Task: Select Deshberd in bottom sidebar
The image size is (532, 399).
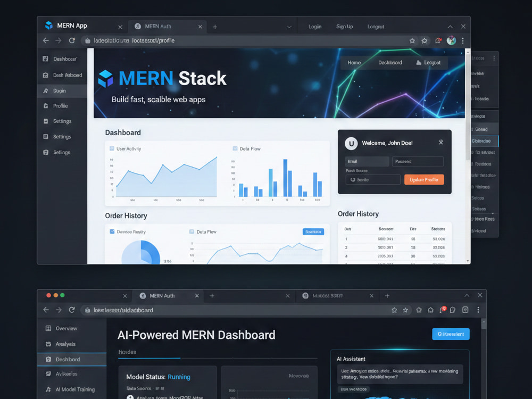Action: coord(72,359)
